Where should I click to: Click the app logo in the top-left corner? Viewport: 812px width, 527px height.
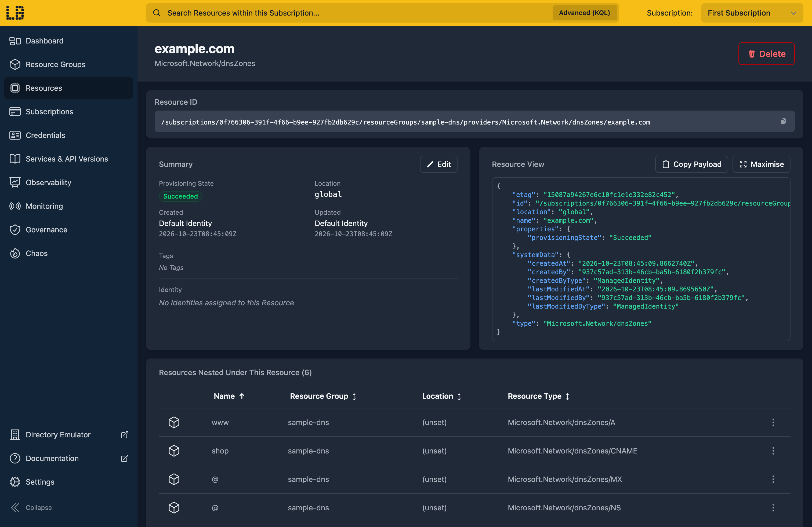(15, 13)
